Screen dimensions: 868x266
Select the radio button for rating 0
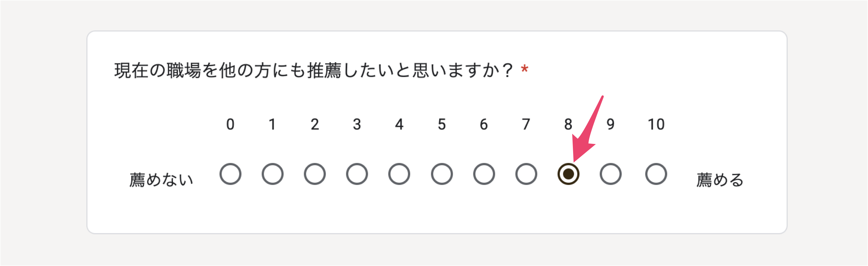(230, 174)
